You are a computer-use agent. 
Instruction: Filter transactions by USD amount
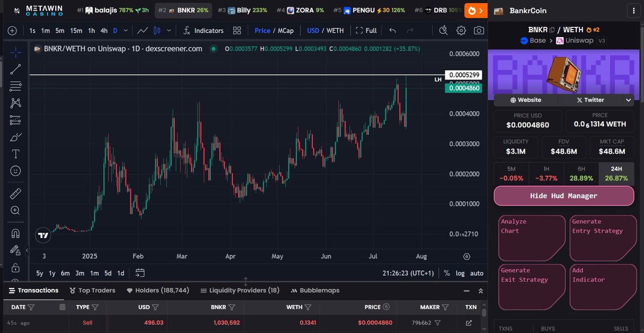point(156,307)
